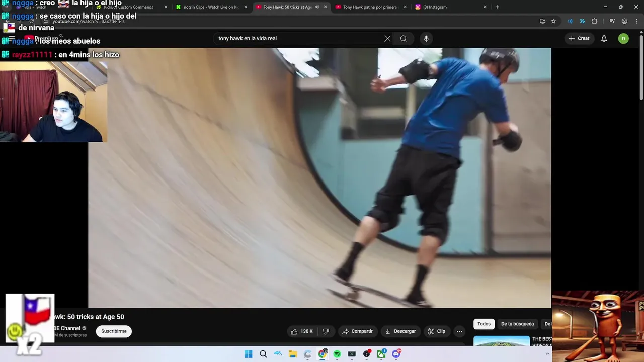Create a clip with the Clip button

pos(437,331)
